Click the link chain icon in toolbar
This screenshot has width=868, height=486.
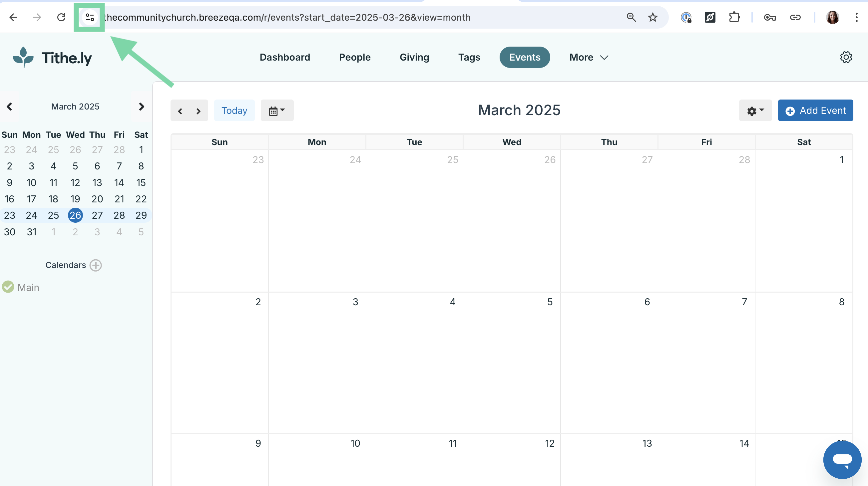coord(795,17)
